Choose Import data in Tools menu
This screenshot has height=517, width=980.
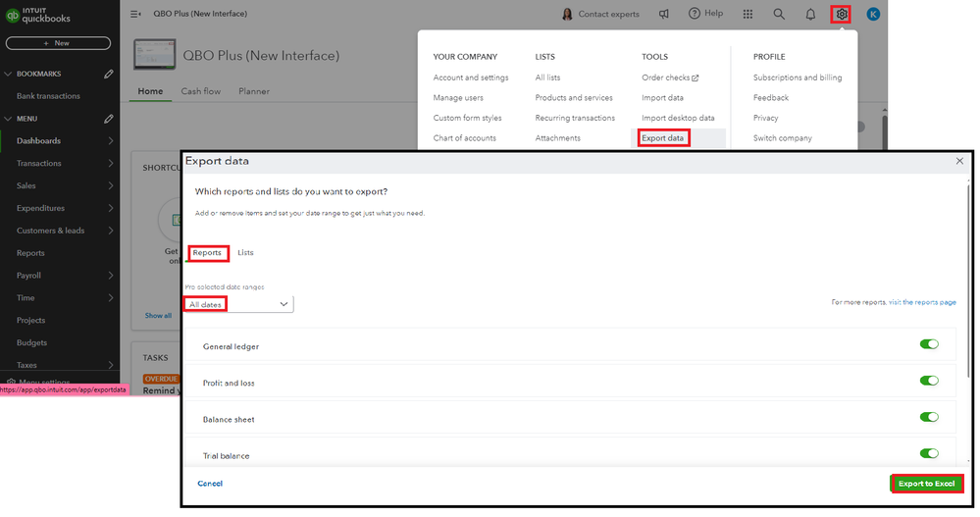(662, 98)
